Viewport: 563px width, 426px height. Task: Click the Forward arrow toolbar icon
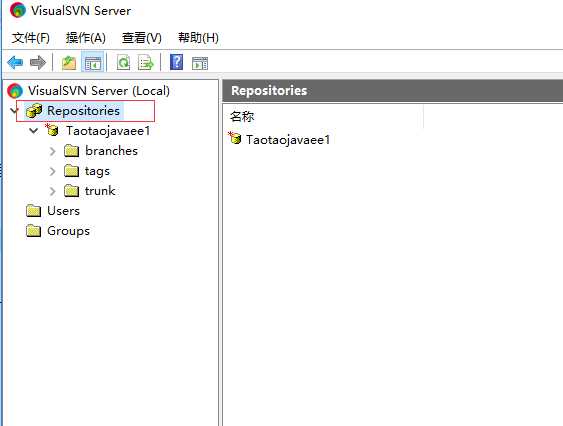pos(38,63)
